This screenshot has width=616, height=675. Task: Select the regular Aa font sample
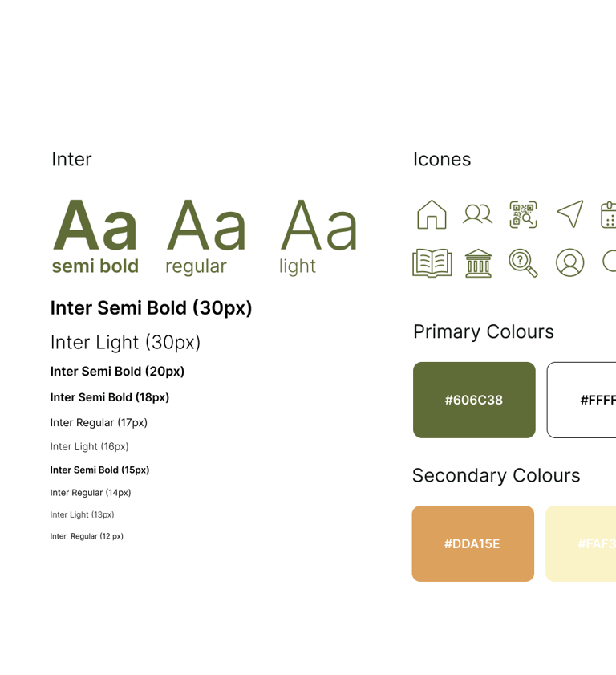[x=206, y=226]
